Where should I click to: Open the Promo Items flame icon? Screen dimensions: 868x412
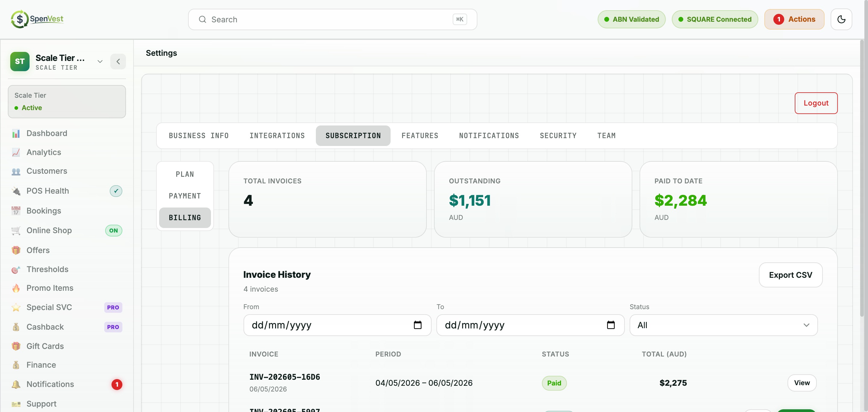[16, 288]
